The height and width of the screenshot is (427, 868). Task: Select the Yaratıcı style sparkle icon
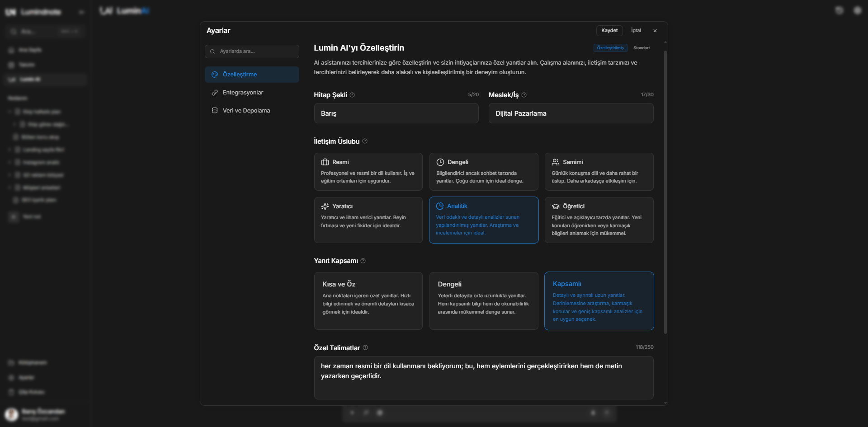point(325,206)
